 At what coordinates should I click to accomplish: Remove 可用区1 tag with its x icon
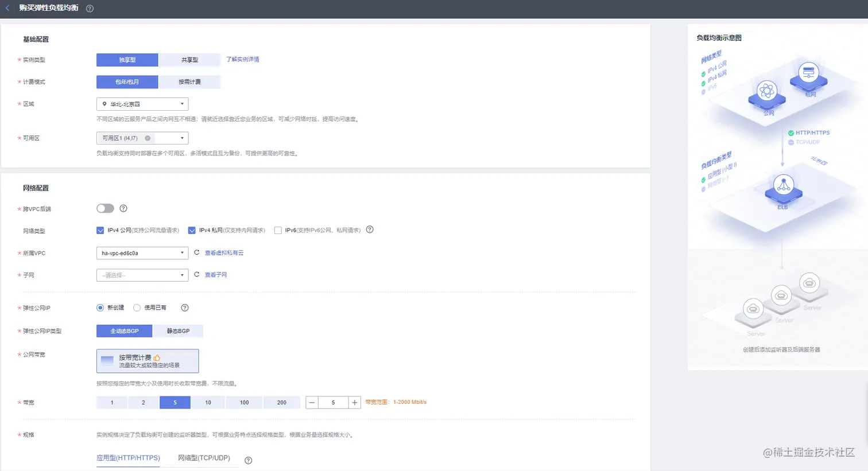(x=148, y=138)
